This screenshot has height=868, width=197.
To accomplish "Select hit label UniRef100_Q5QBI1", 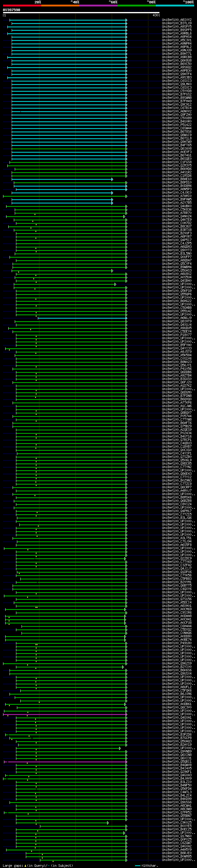I will click(x=177, y=761).
